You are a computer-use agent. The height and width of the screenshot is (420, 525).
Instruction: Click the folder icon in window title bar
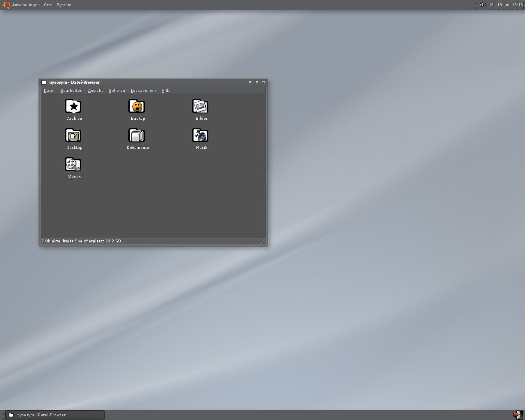pos(44,82)
